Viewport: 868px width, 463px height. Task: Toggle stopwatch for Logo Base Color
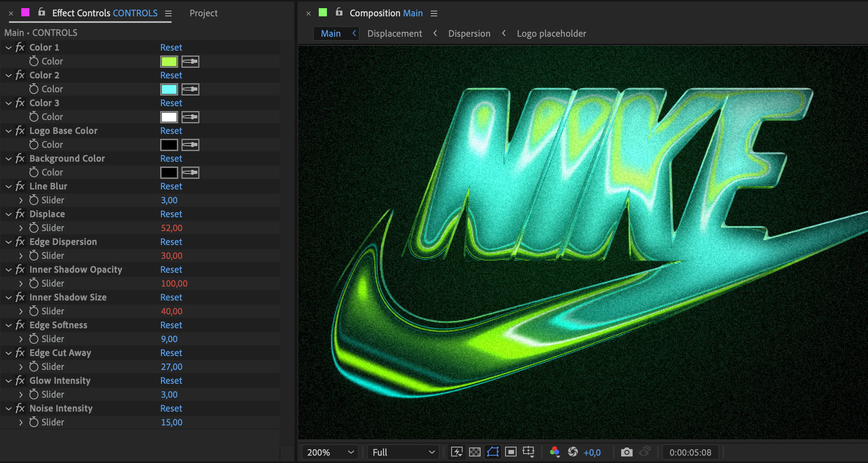coord(34,145)
